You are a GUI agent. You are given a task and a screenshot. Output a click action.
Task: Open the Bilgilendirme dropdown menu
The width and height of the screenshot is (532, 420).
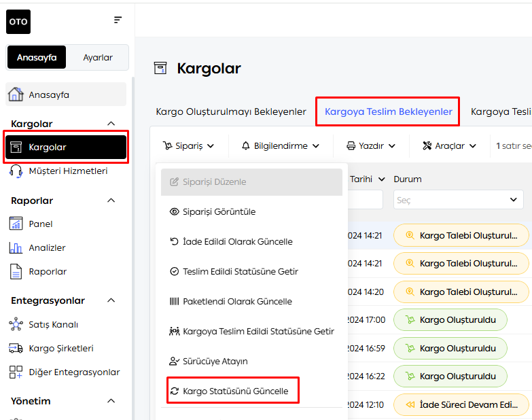click(281, 146)
